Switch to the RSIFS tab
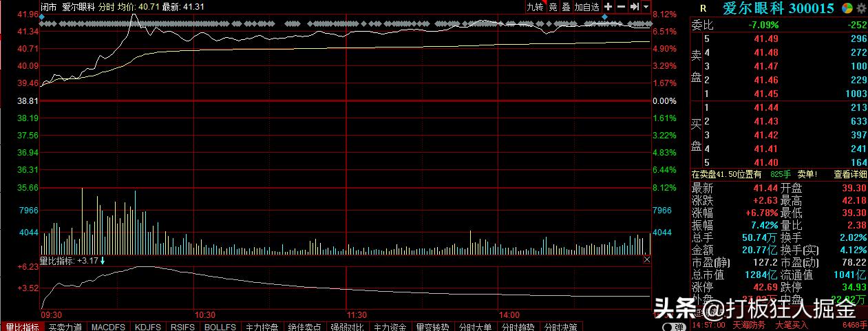Image resolution: width=868 pixels, height=331 pixels. point(183,327)
